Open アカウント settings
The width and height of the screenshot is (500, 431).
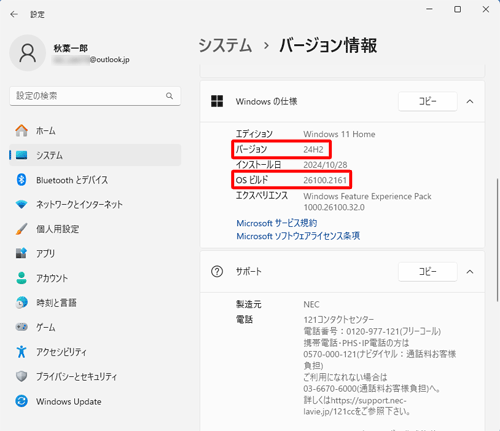tap(95, 278)
